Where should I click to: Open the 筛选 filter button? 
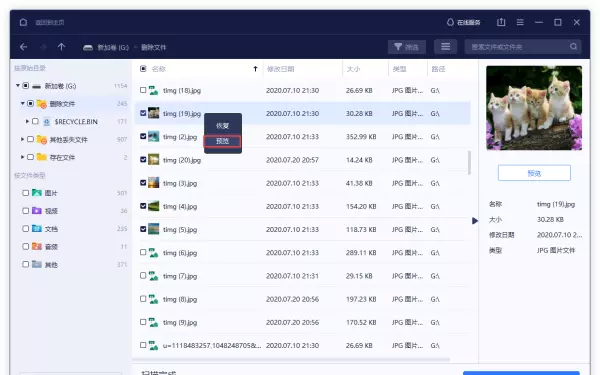(x=407, y=47)
